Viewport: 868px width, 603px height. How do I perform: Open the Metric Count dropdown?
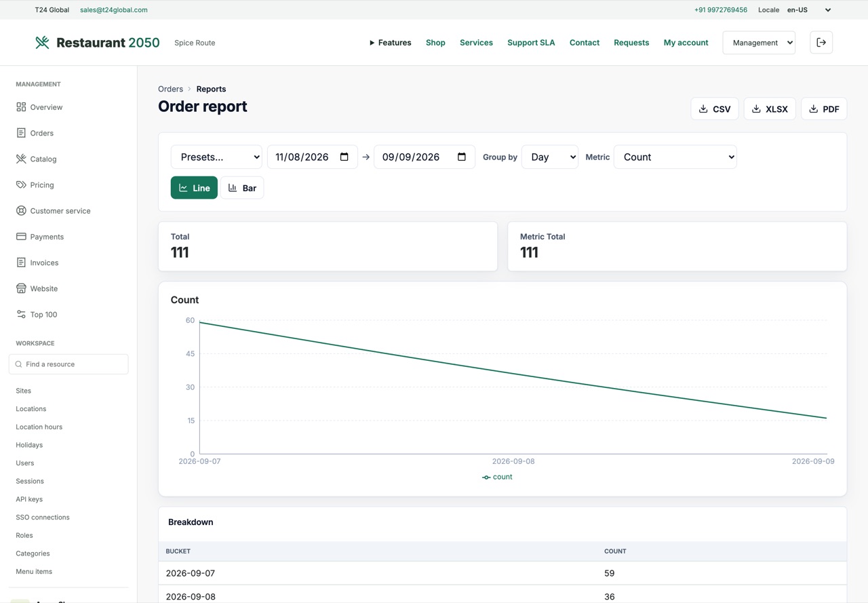[675, 157]
